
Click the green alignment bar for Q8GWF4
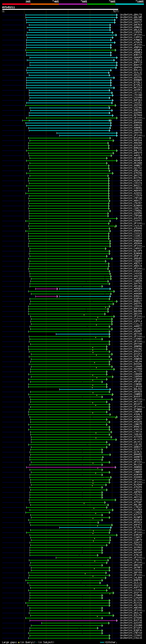[71, 50]
